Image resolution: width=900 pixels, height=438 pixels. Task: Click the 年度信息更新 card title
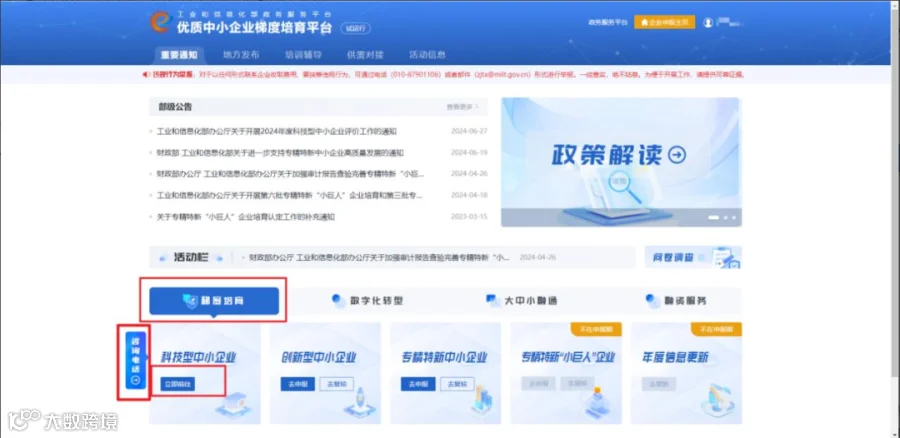pos(675,357)
